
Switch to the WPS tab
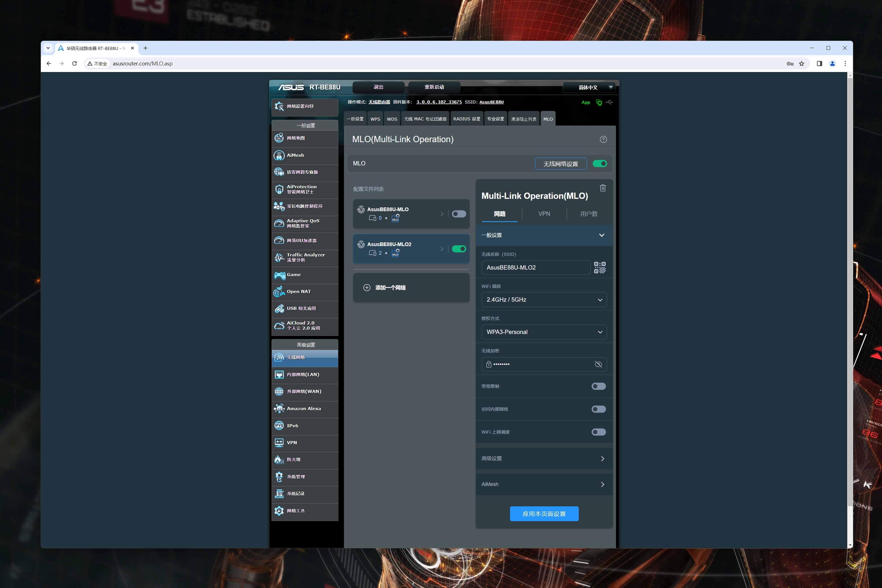tap(375, 119)
